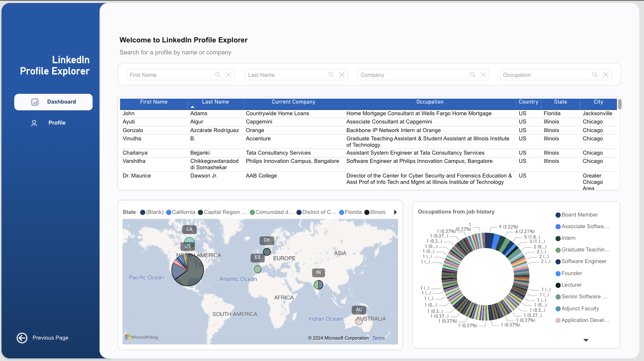Select Associate Softwa... legend entry
Image resolution: width=644 pixels, height=361 pixels.
click(x=582, y=227)
